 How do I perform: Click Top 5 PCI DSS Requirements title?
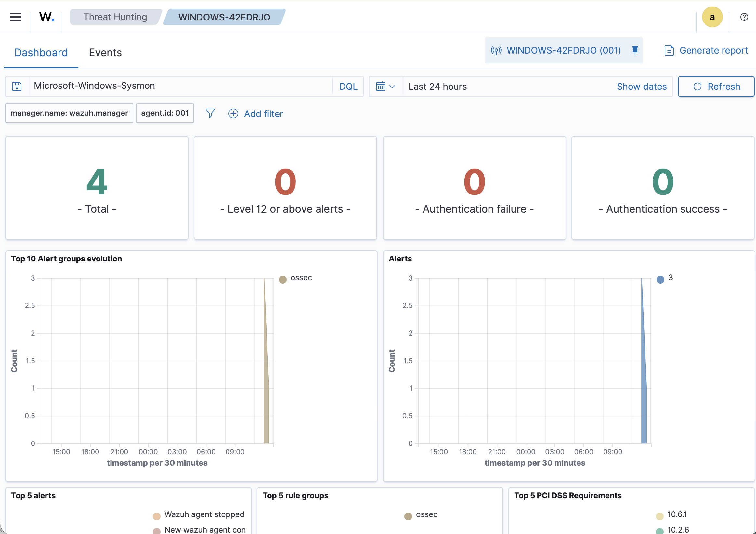568,495
